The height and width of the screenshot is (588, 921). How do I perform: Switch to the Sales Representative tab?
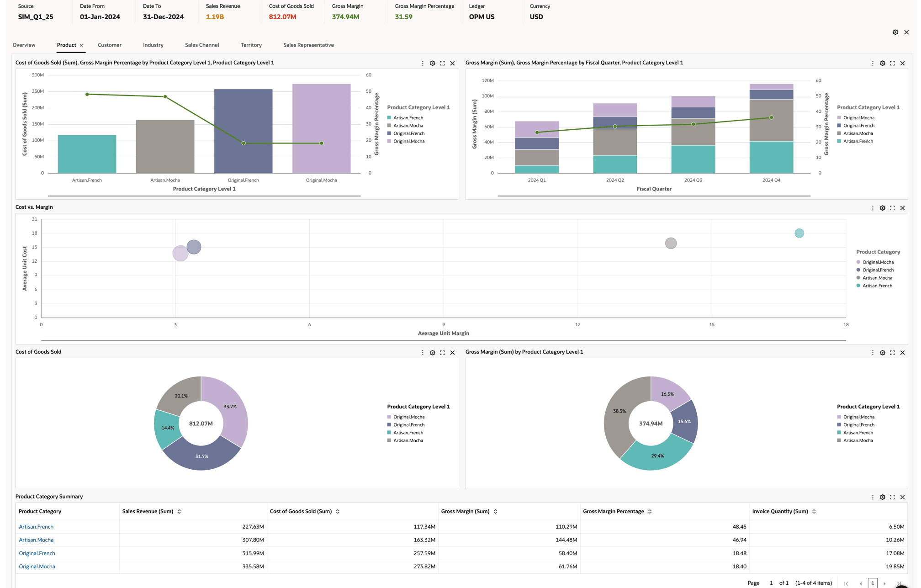click(x=308, y=45)
